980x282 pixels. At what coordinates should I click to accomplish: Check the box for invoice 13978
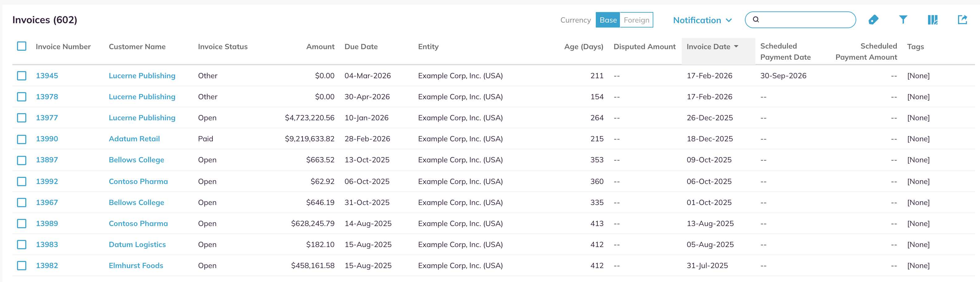point(22,97)
